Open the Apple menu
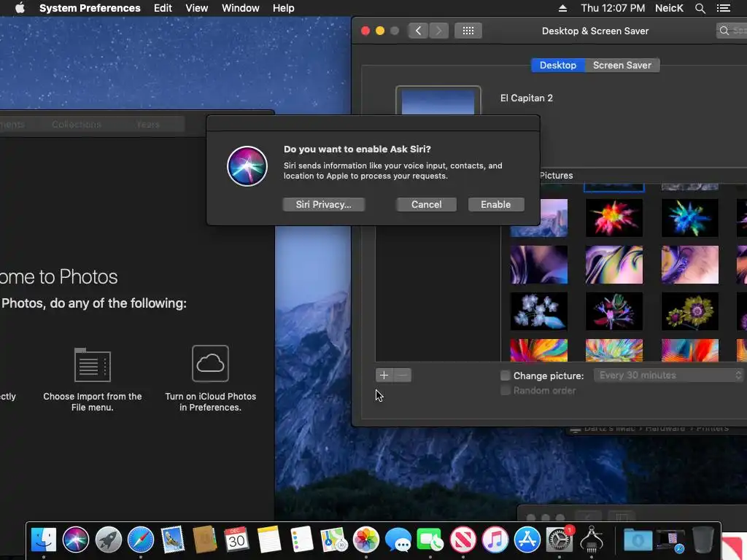The width and height of the screenshot is (747, 560). (x=20, y=8)
